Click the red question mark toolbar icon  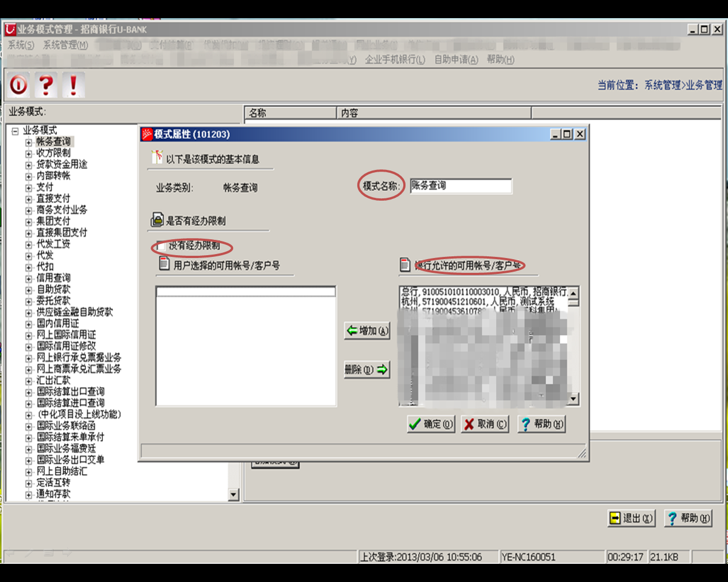coord(45,85)
